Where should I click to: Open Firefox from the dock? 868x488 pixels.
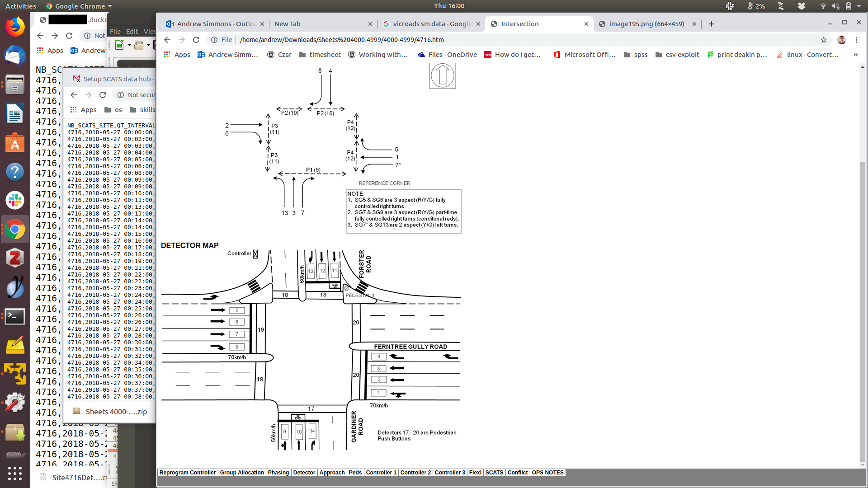coord(15,27)
